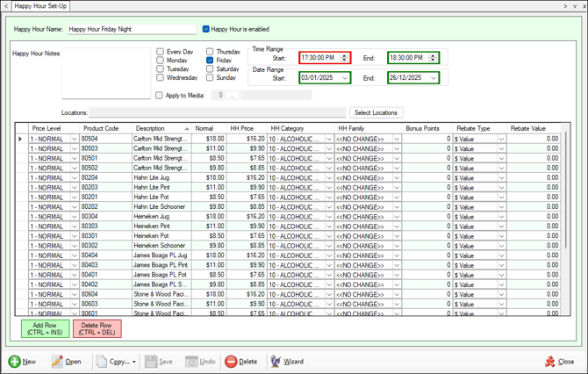
Task: Sort by Product Code column header
Action: 101,128
